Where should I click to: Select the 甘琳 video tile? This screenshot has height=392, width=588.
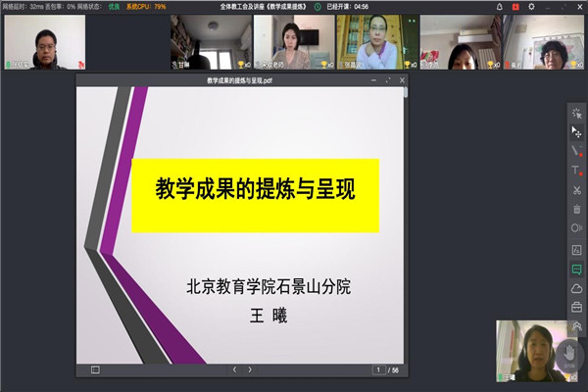click(211, 42)
